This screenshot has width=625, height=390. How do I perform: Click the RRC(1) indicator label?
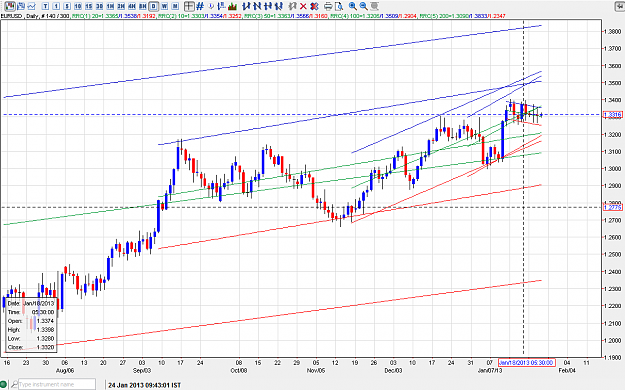coord(114,16)
